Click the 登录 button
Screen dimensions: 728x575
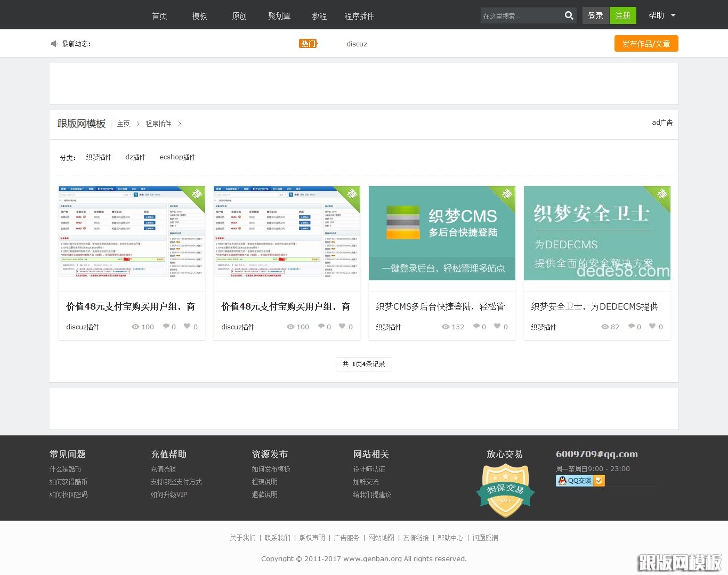coord(595,15)
